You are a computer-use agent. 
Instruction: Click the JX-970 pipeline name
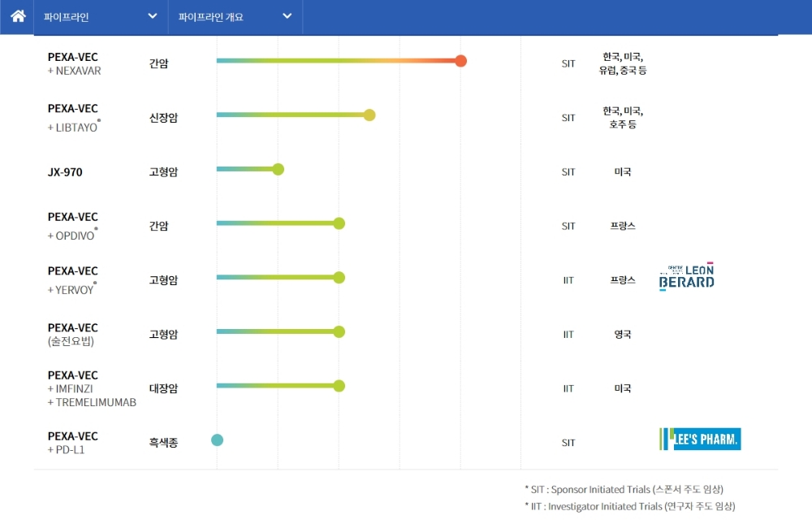(65, 172)
